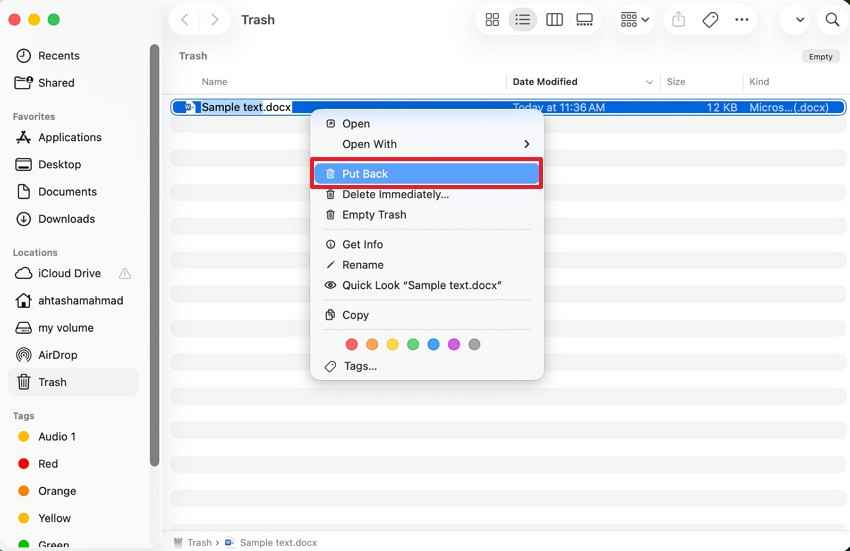The width and height of the screenshot is (850, 551).
Task: Open AirDrop in the sidebar
Action: [x=73, y=355]
